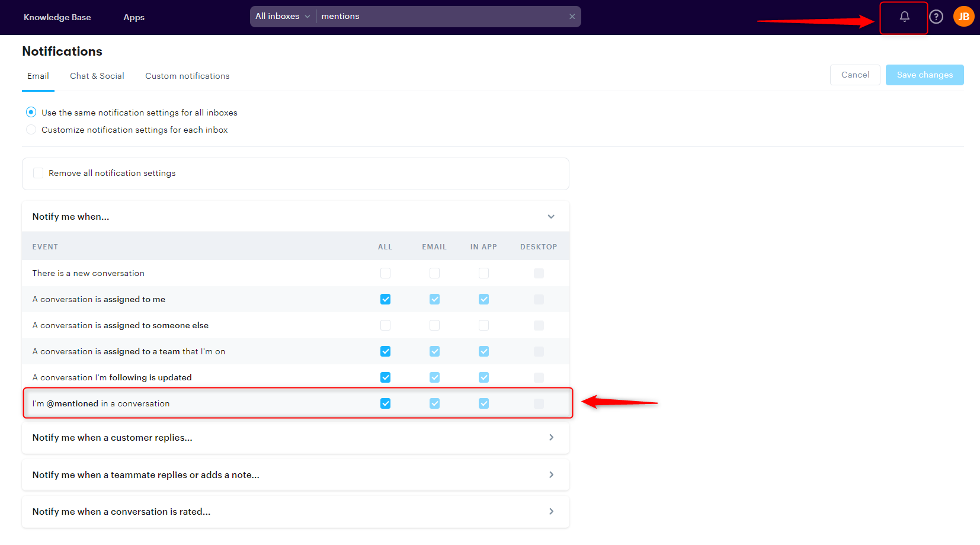Switch to the Chat & Social tab
This screenshot has height=545, width=980.
pyautogui.click(x=97, y=76)
